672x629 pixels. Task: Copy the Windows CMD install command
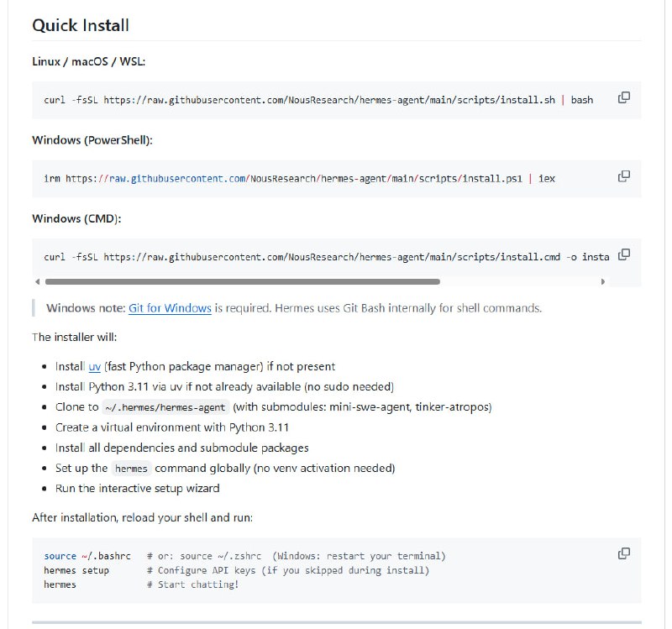click(x=624, y=254)
